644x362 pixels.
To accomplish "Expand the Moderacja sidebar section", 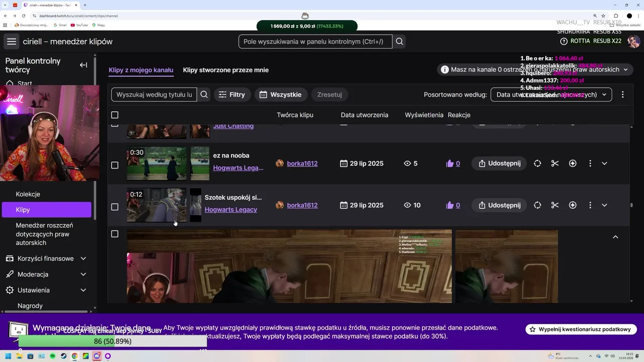I will 83,275.
